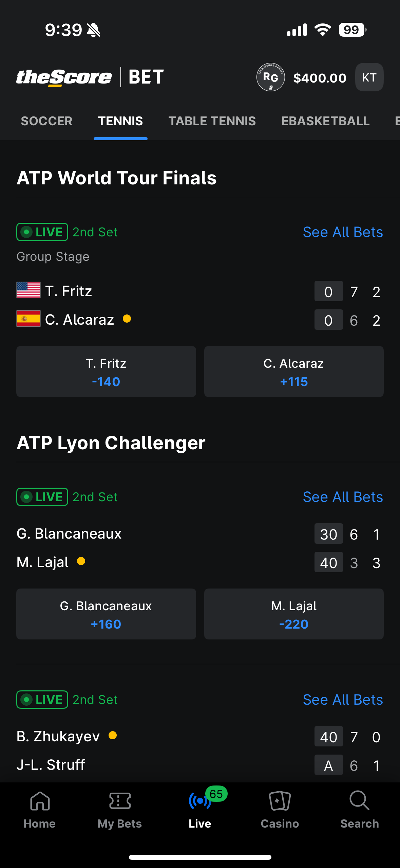The height and width of the screenshot is (868, 400).
Task: Select T. Fritz -140 odds
Action: coord(106,372)
